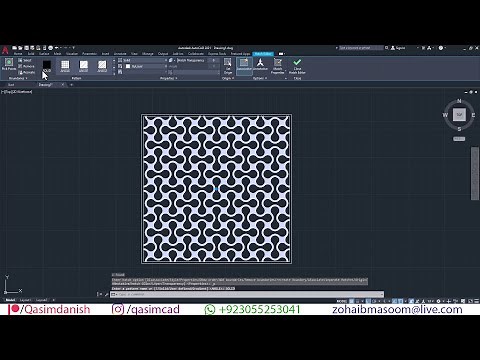
Task: Expand the Properties panel title
Action: coord(168,78)
